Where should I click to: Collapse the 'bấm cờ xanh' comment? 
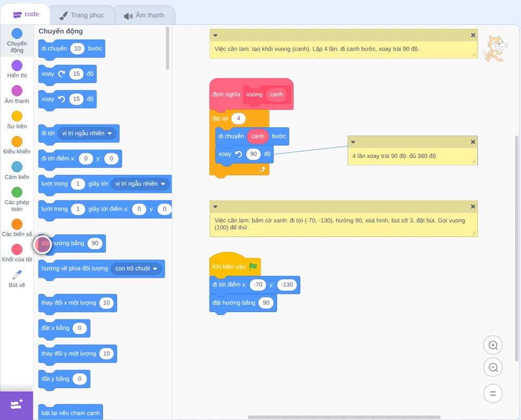tap(215, 207)
